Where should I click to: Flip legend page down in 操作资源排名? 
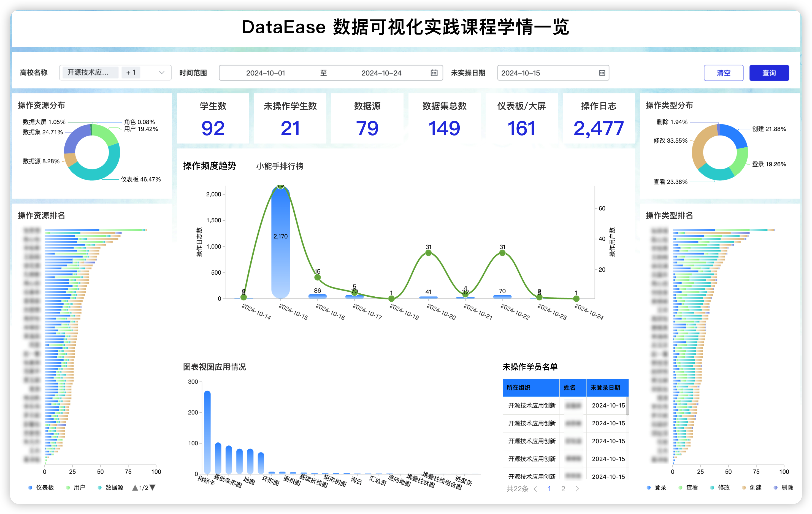click(x=152, y=487)
